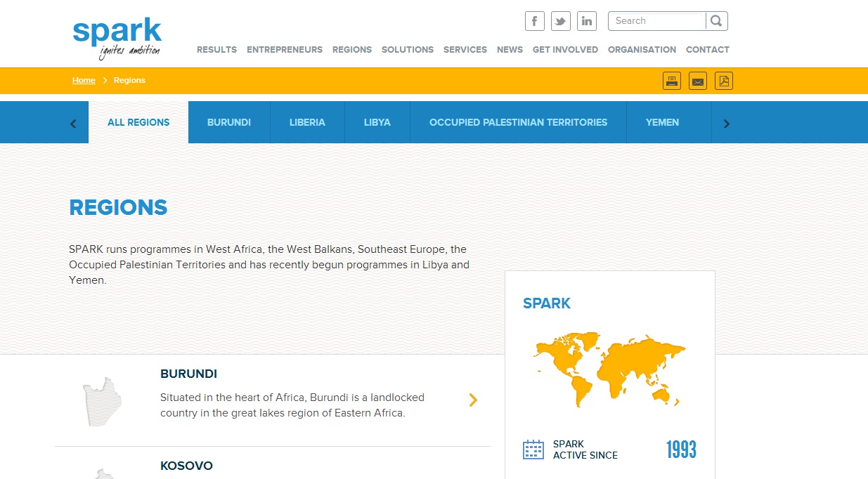Click the 1993 active-since year
This screenshot has width=868, height=479.
click(x=681, y=450)
